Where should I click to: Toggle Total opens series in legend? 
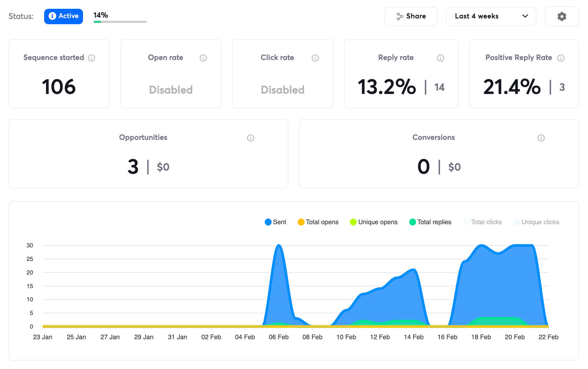click(x=318, y=222)
